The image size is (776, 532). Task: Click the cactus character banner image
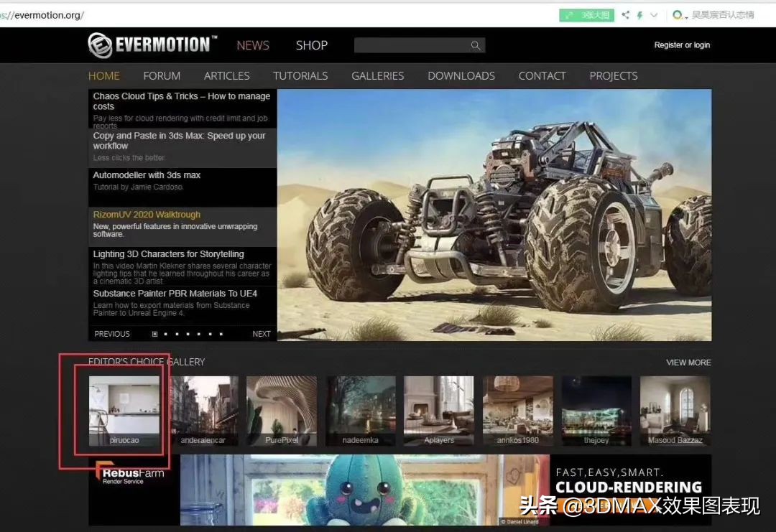pos(365,490)
